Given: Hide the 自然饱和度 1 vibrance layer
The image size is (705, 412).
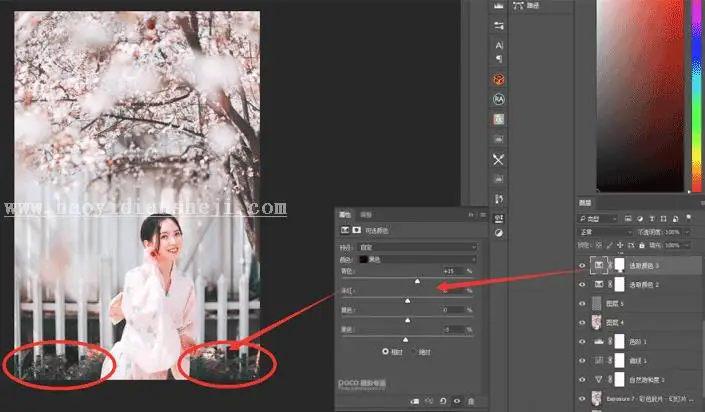Looking at the screenshot, I should pos(582,380).
